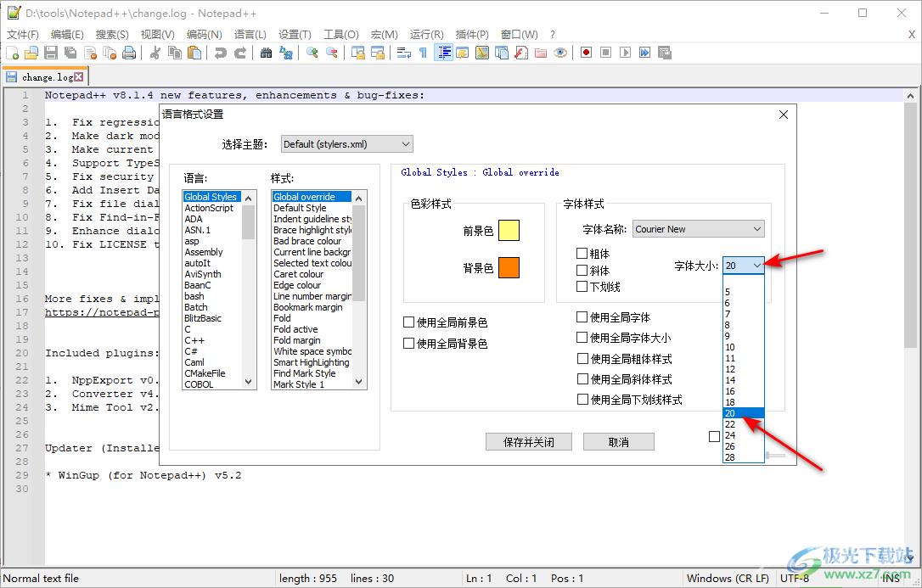922x588 pixels.
Task: Click the Save All toolbar icon
Action: [x=70, y=53]
